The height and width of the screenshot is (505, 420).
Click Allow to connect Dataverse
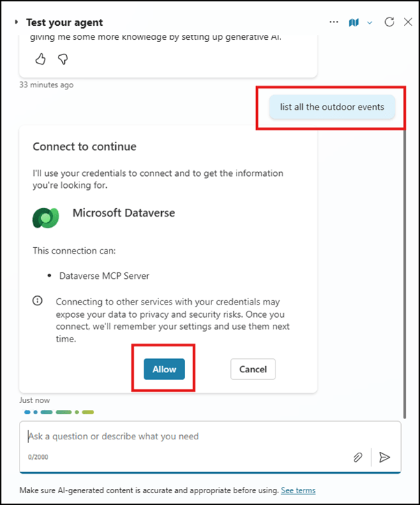(x=165, y=369)
